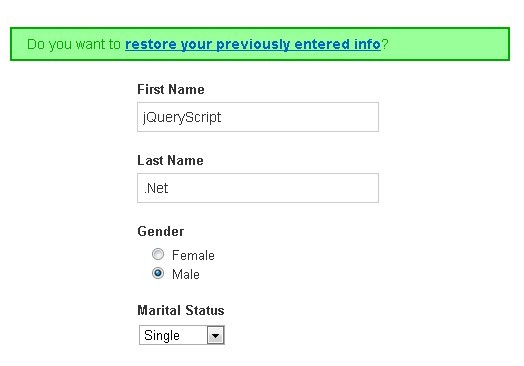The height and width of the screenshot is (366, 524).
Task: Click the First Name label
Action: coord(171,90)
